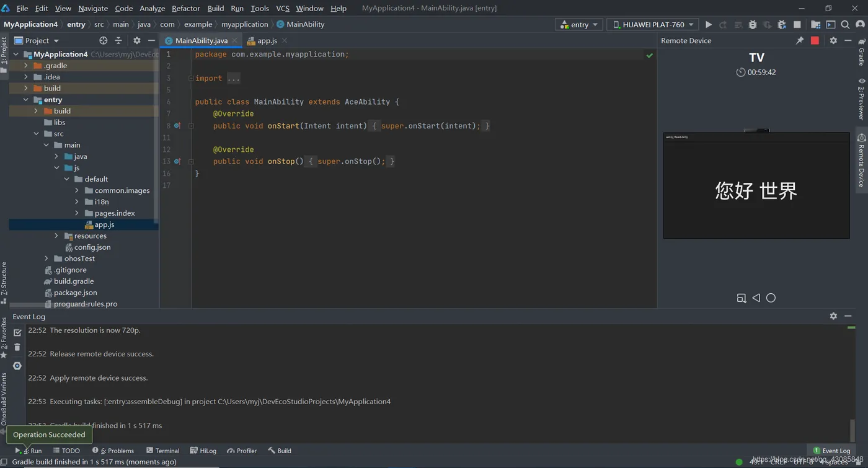
Task: Select build.gradle in the project tree
Action: (74, 281)
